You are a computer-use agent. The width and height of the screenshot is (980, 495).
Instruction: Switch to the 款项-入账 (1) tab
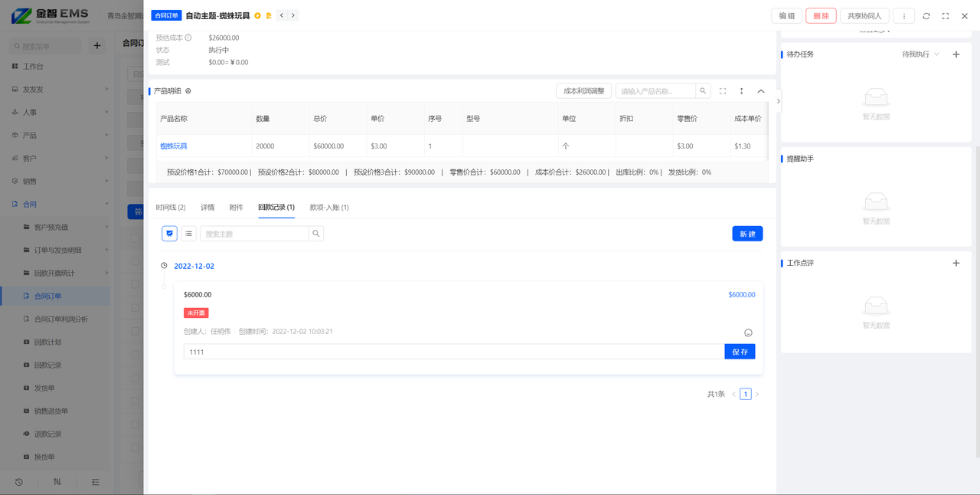329,208
